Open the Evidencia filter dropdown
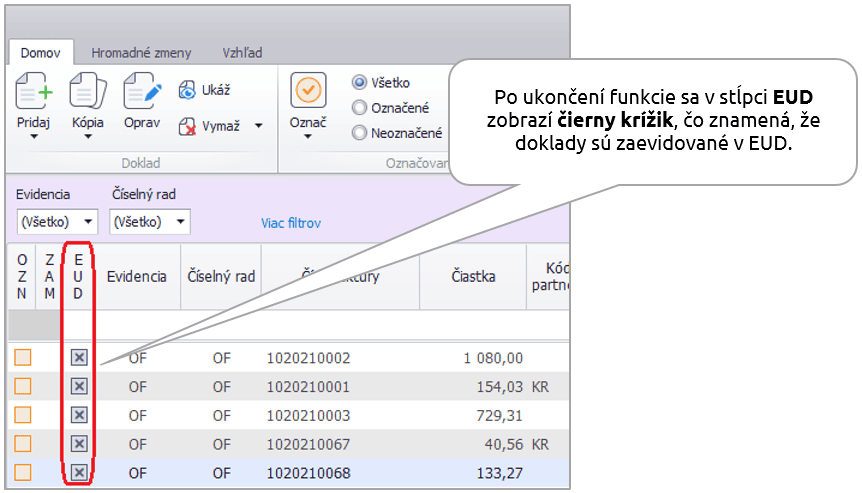Image resolution: width=862 pixels, height=493 pixels. click(x=57, y=221)
